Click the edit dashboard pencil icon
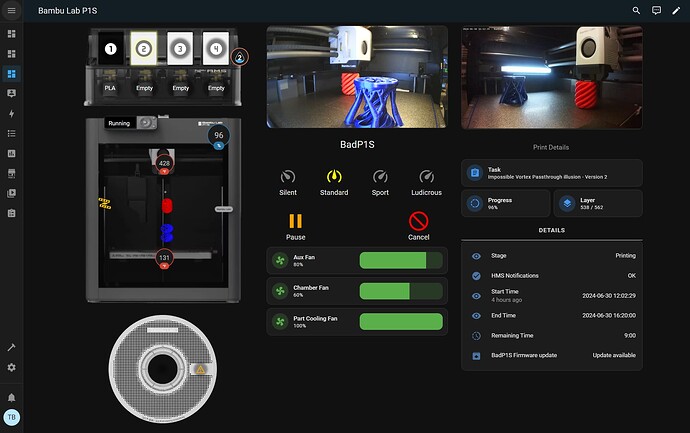 pyautogui.click(x=676, y=11)
